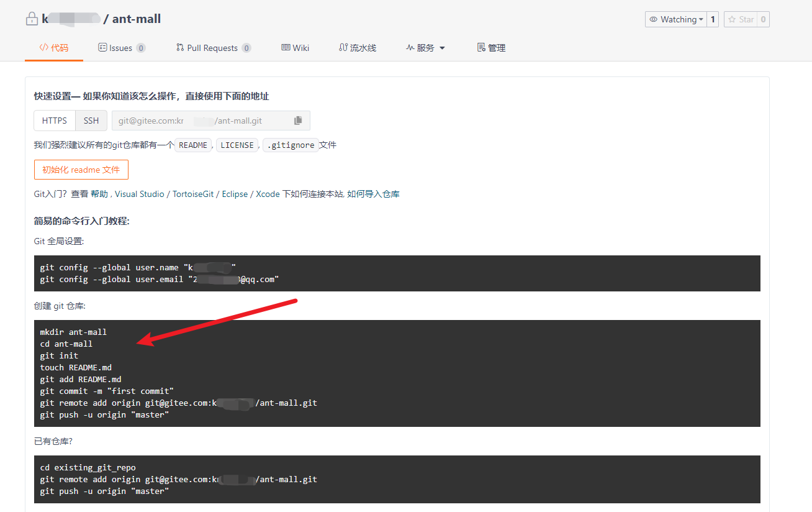Expand the 服务 dropdown menu
Image resolution: width=812 pixels, height=512 pixels.
[x=426, y=48]
